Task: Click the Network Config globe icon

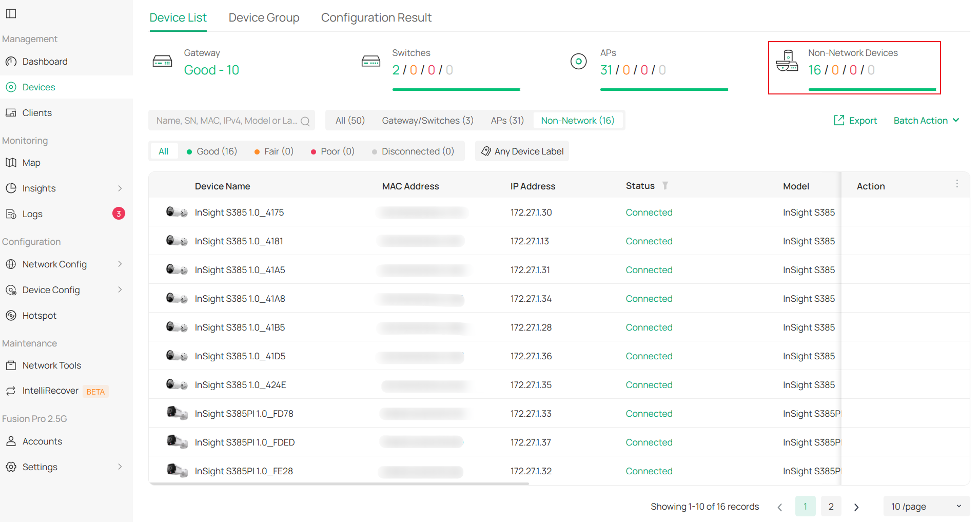Action: point(11,264)
